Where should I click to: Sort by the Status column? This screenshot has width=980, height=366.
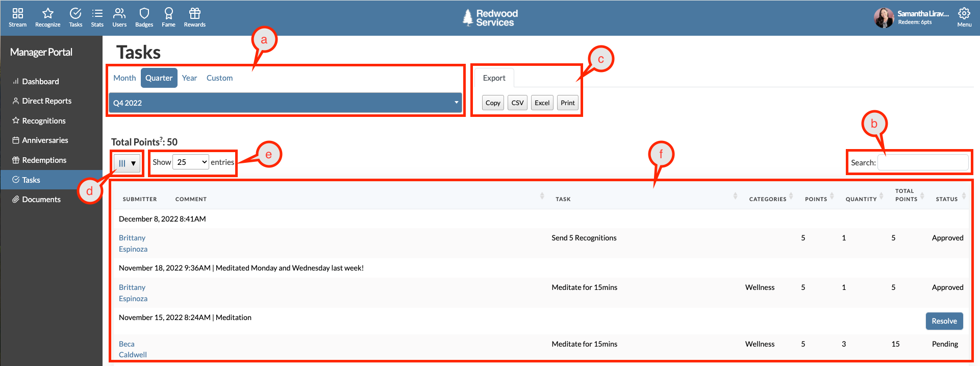coord(947,199)
